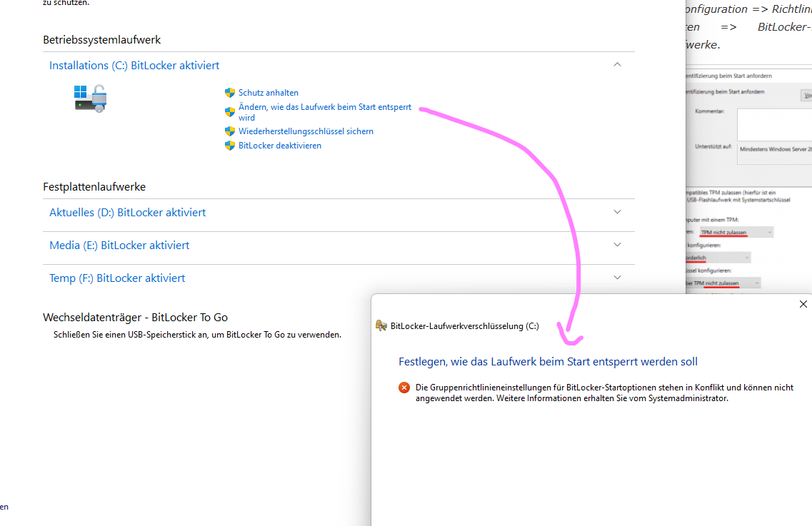Click the 'Festplattenlaufwerke' heading
The image size is (812, 526).
pos(94,187)
